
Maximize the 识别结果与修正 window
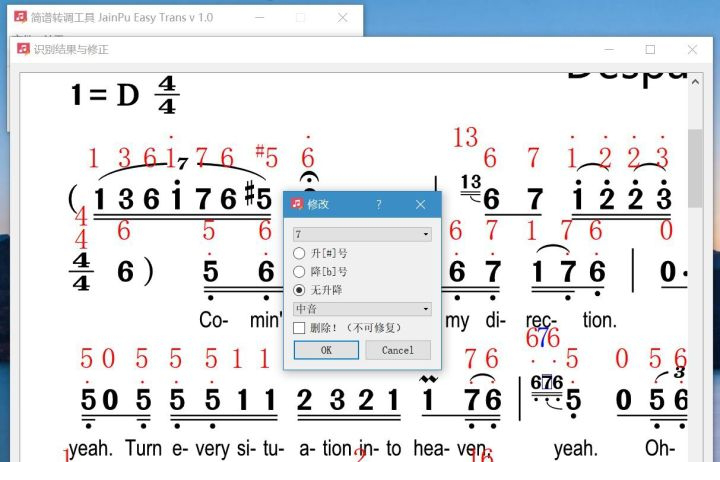650,49
